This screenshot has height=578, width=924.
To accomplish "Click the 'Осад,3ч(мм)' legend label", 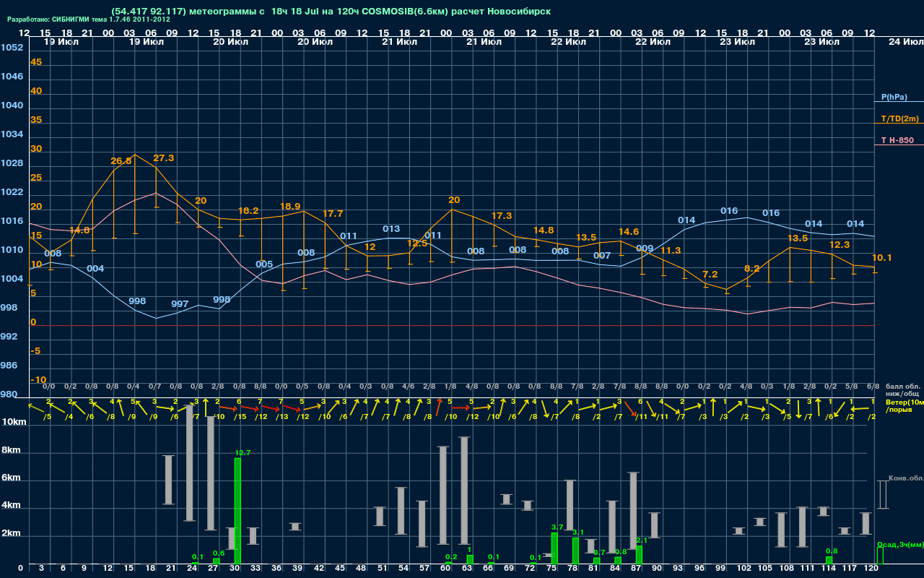I will pos(899,544).
